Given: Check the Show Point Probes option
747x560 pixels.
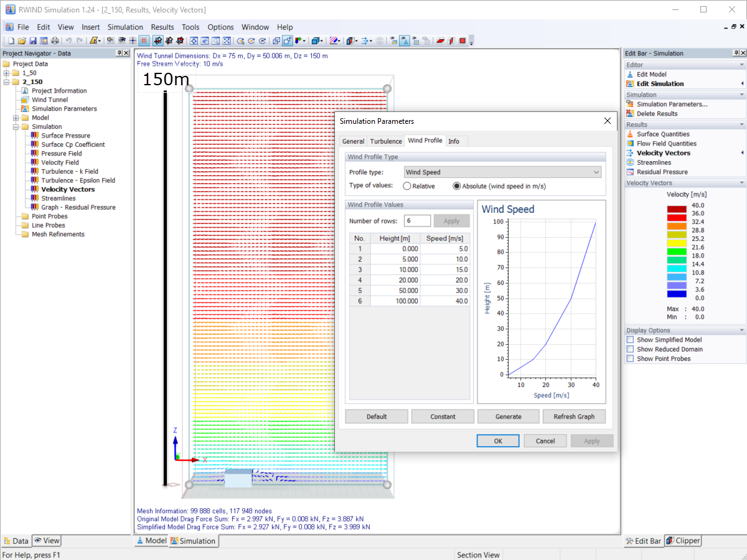Looking at the screenshot, I should (x=631, y=358).
